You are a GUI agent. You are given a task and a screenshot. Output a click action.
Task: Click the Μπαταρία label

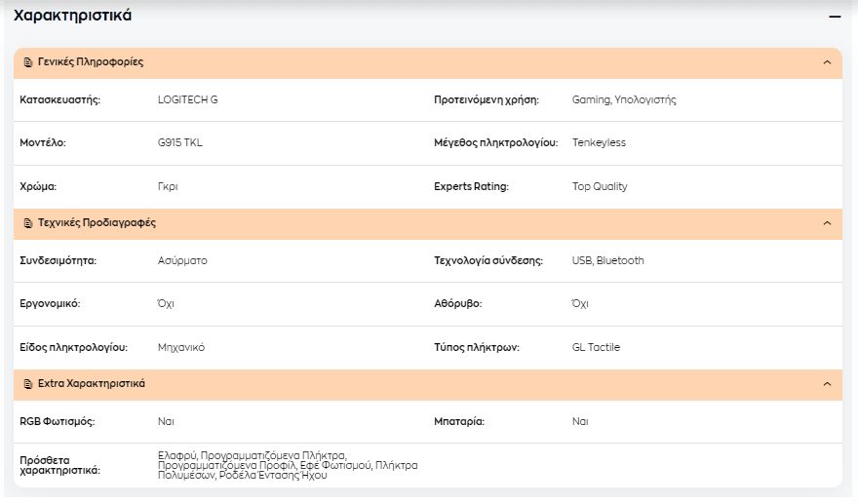[459, 421]
